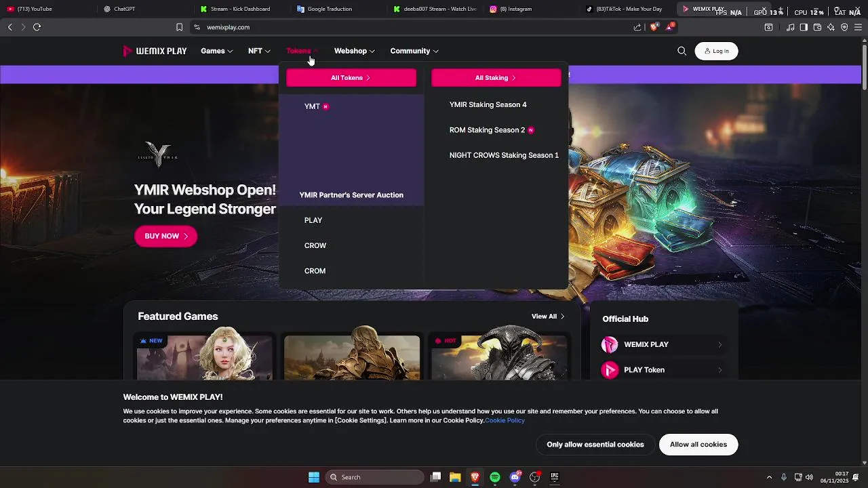Switch to Google Traduction tab
This screenshot has height=488, width=868.
[338, 9]
